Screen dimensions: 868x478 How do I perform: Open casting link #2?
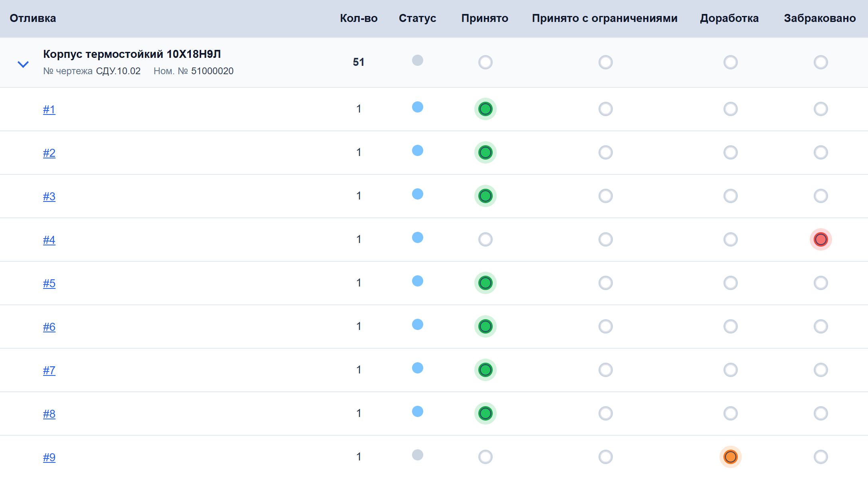click(x=49, y=153)
